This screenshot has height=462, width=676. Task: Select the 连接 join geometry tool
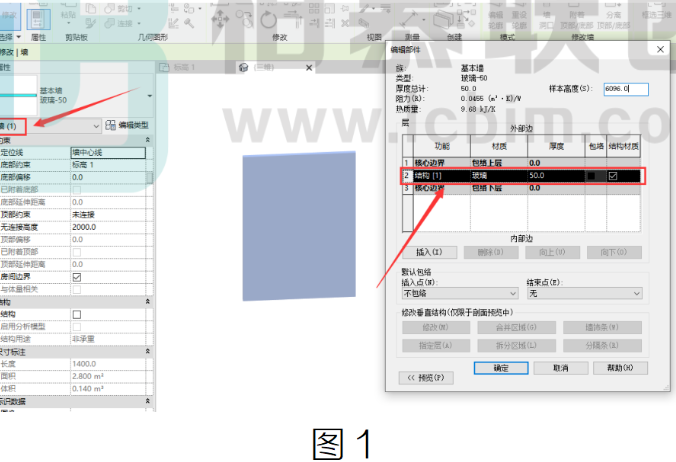(x=118, y=23)
